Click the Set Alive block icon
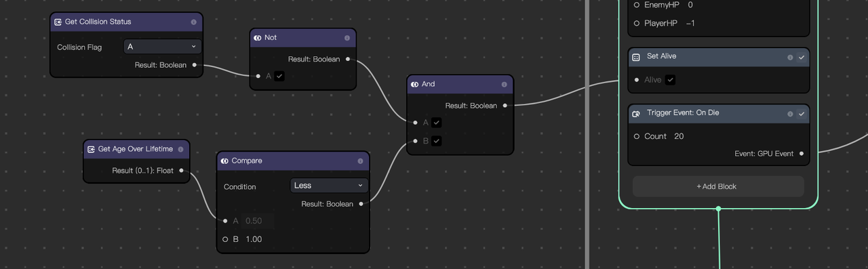 [636, 57]
